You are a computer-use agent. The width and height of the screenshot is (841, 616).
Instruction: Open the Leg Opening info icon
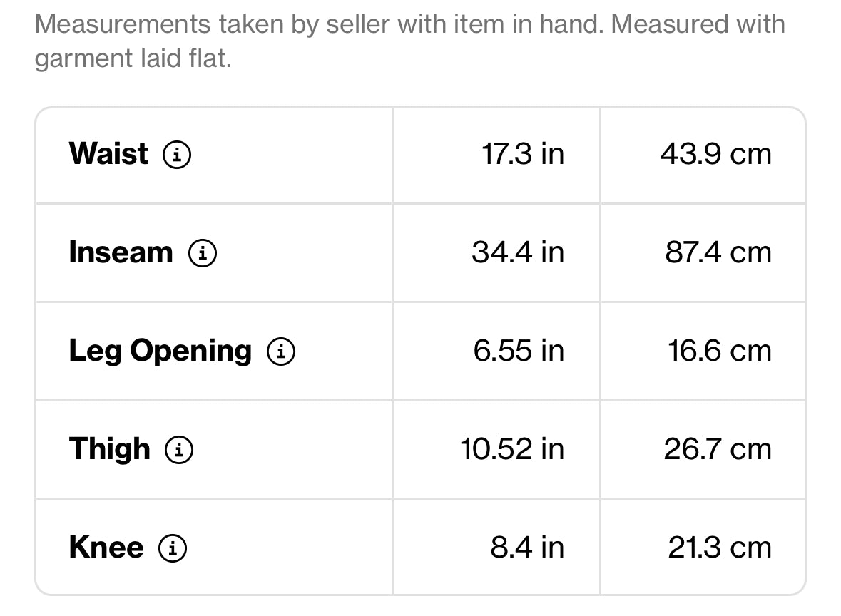coord(281,351)
